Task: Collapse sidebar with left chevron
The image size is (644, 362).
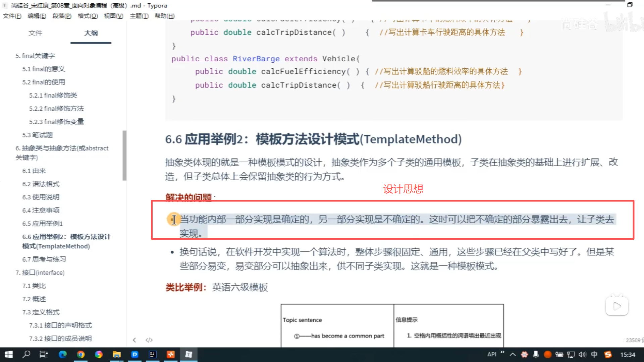Action: (134, 340)
